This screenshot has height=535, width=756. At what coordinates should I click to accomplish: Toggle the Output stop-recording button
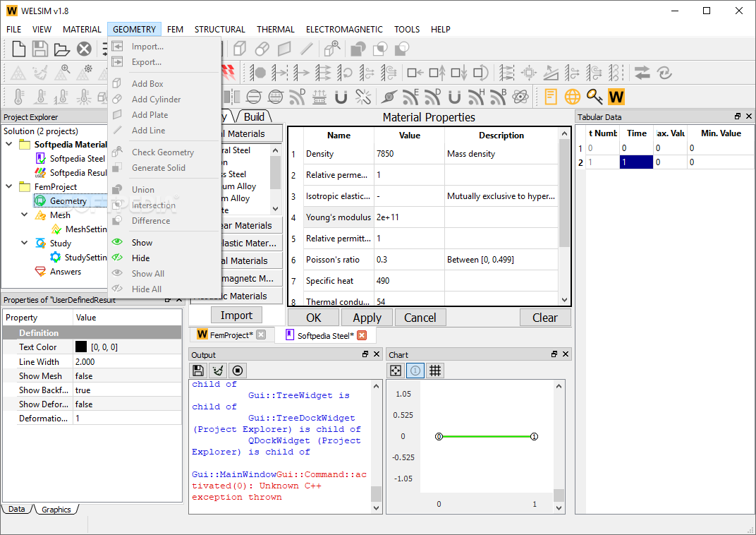point(238,371)
